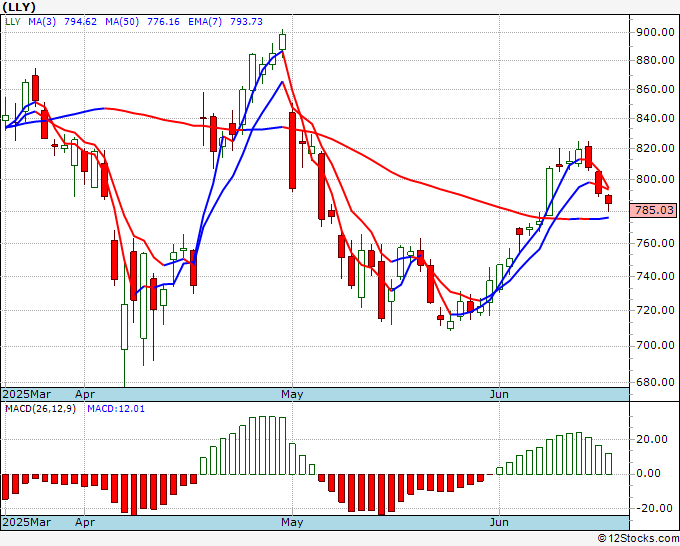Image resolution: width=680 pixels, height=546 pixels.
Task: Click the 880.00 price axis label
Action: point(655,61)
